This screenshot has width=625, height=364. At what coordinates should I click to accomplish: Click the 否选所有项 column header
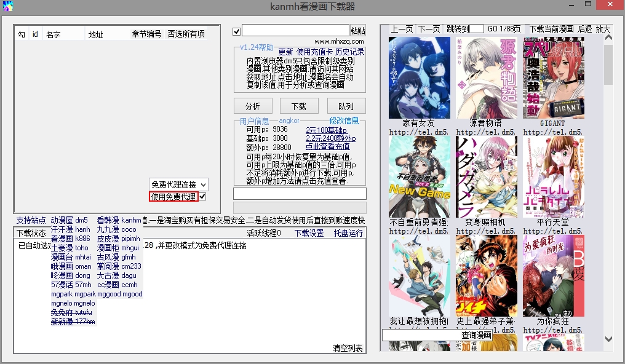186,34
